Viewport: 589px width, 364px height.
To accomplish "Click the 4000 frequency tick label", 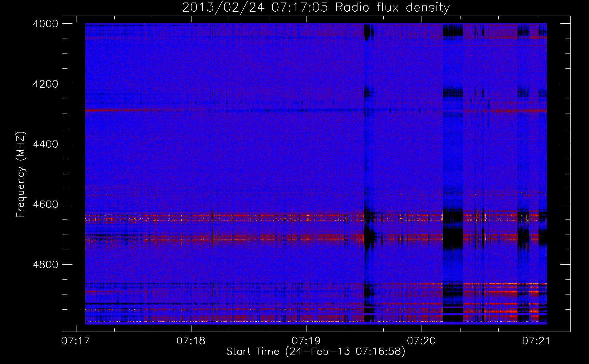I will click(46, 24).
